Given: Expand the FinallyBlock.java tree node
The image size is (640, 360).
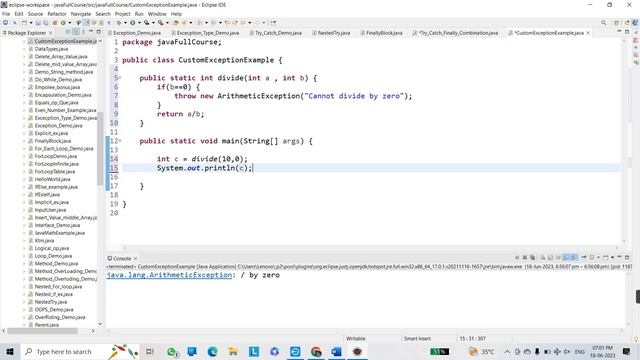Looking at the screenshot, I should coord(24,141).
